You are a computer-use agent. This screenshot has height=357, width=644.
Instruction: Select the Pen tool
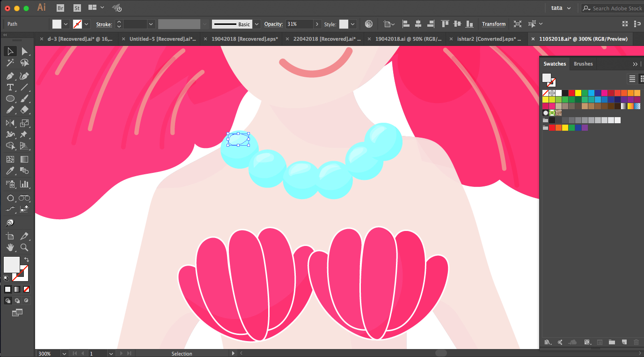10,76
